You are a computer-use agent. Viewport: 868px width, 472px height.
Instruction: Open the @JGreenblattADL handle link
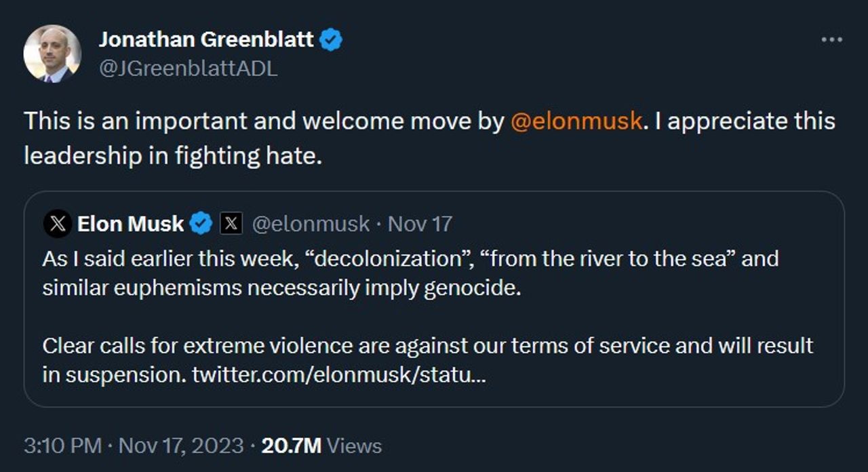pyautogui.click(x=188, y=68)
